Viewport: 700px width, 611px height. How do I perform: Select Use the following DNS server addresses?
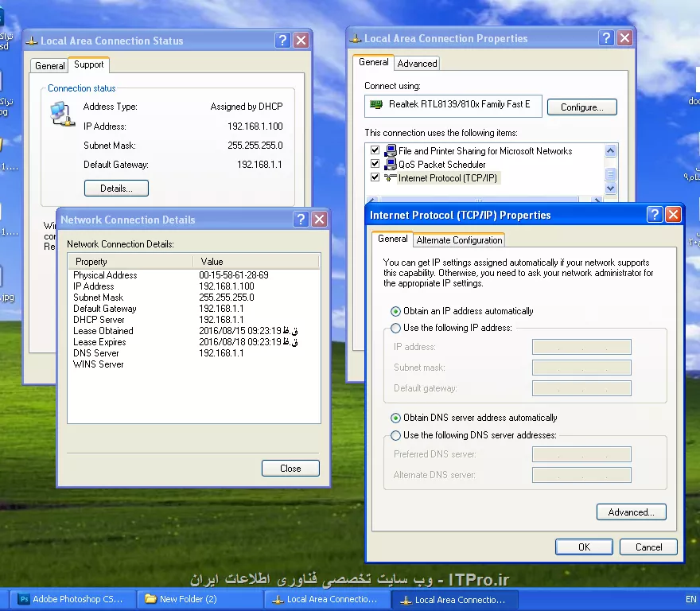point(395,435)
